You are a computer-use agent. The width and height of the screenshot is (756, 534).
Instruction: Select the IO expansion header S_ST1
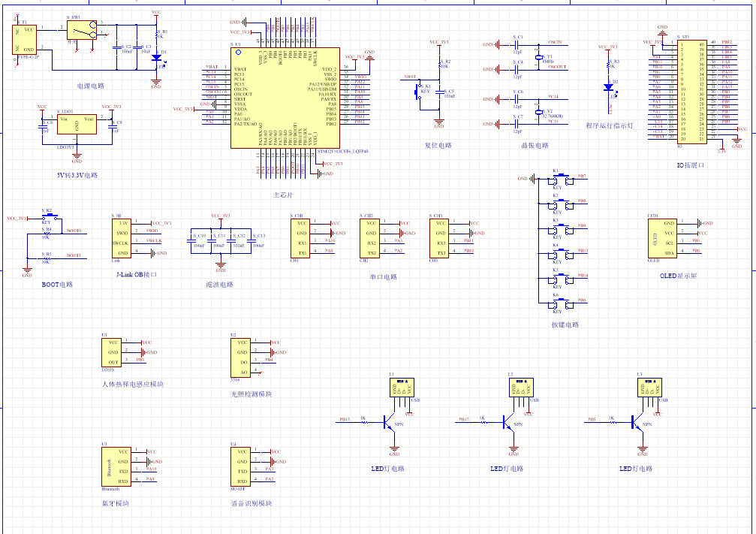point(691,92)
